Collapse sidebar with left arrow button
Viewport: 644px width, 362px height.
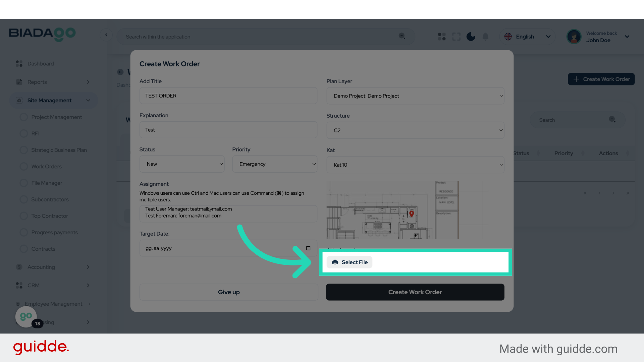point(106,35)
